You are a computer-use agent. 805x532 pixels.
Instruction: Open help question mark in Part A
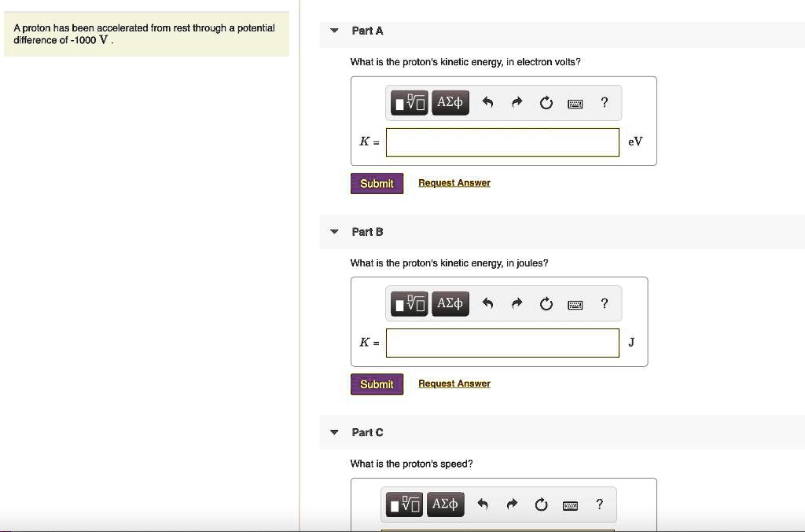point(604,102)
